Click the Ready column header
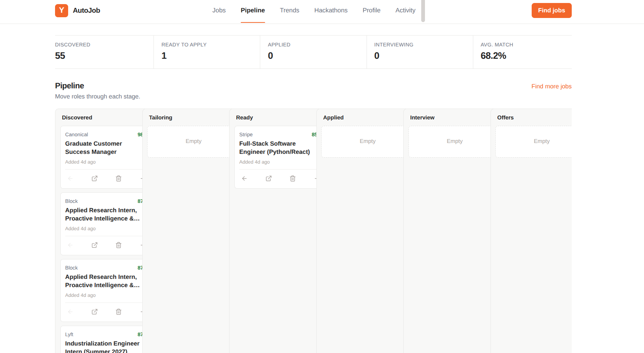Image resolution: width=644 pixels, height=353 pixels. pyautogui.click(x=244, y=118)
